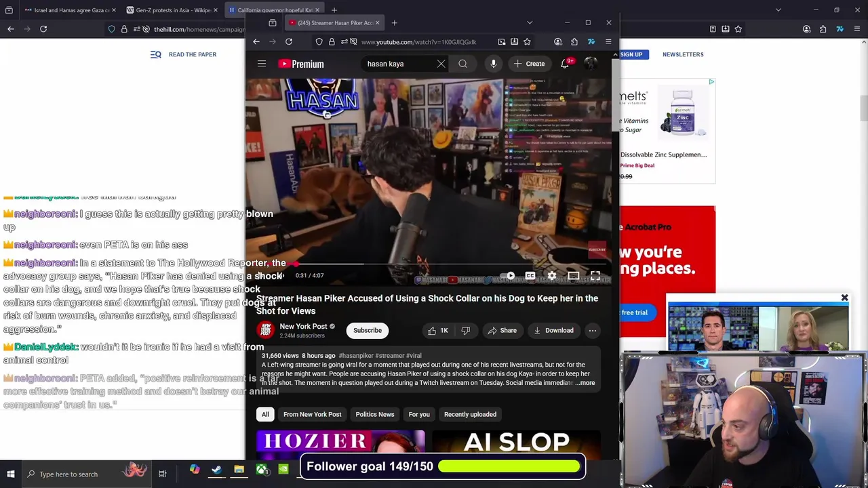Viewport: 868px width, 488px height.
Task: Select the Streamer Hasan Piker YouTube tab
Action: pos(335,22)
